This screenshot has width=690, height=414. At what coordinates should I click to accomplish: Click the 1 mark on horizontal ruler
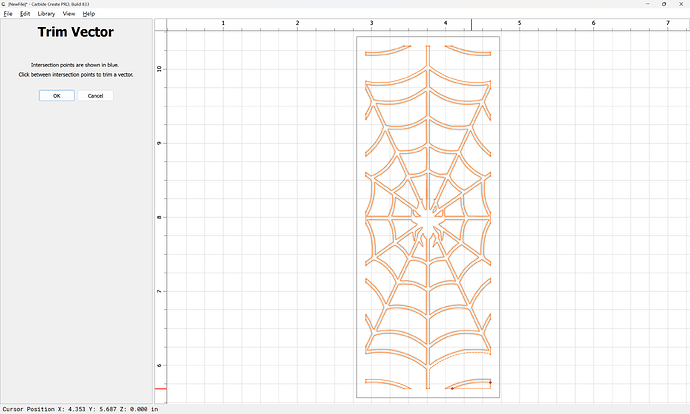[x=222, y=22]
